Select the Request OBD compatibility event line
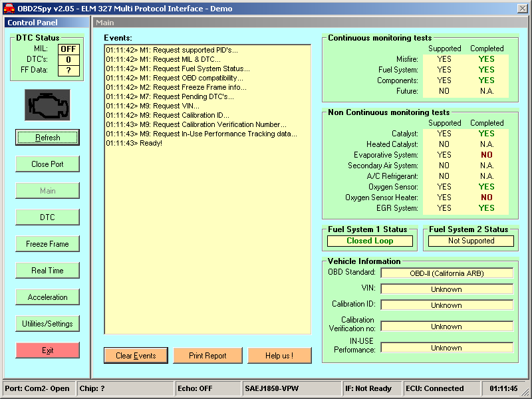The height and width of the screenshot is (399, 532). 174,78
